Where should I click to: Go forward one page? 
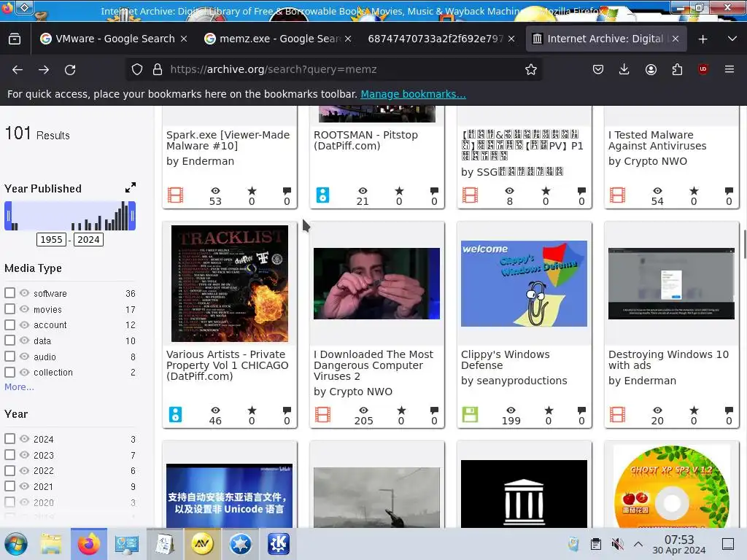[x=43, y=69]
